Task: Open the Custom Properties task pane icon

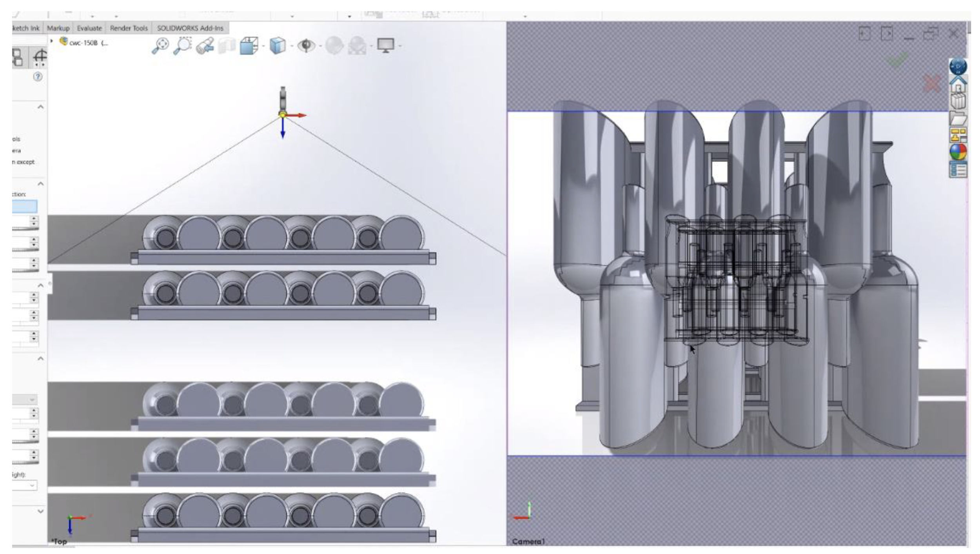Action: click(958, 170)
